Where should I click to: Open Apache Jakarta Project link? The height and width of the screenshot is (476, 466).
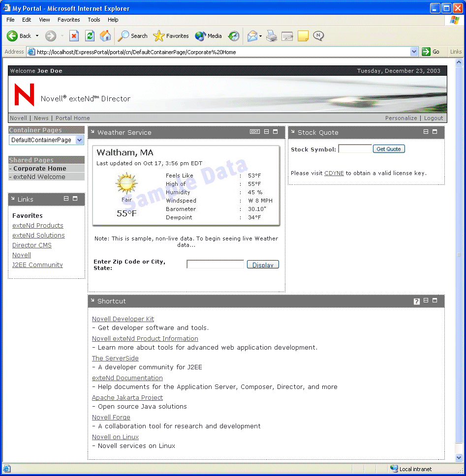[x=127, y=397]
